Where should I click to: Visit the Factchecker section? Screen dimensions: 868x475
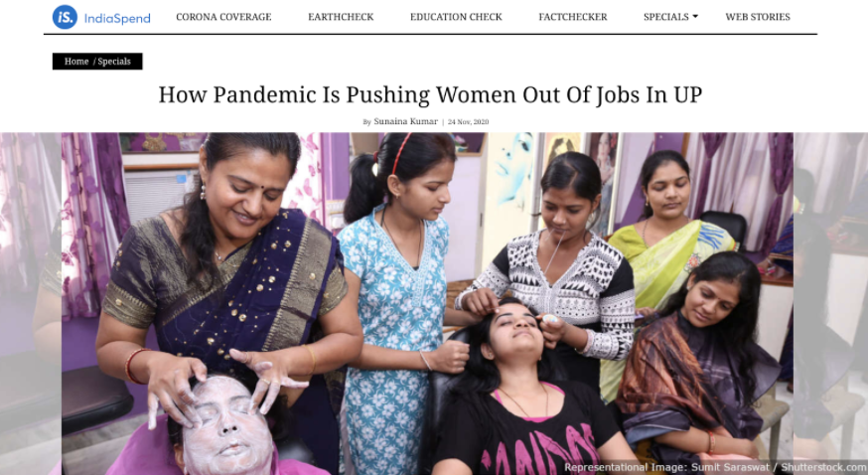click(x=573, y=17)
